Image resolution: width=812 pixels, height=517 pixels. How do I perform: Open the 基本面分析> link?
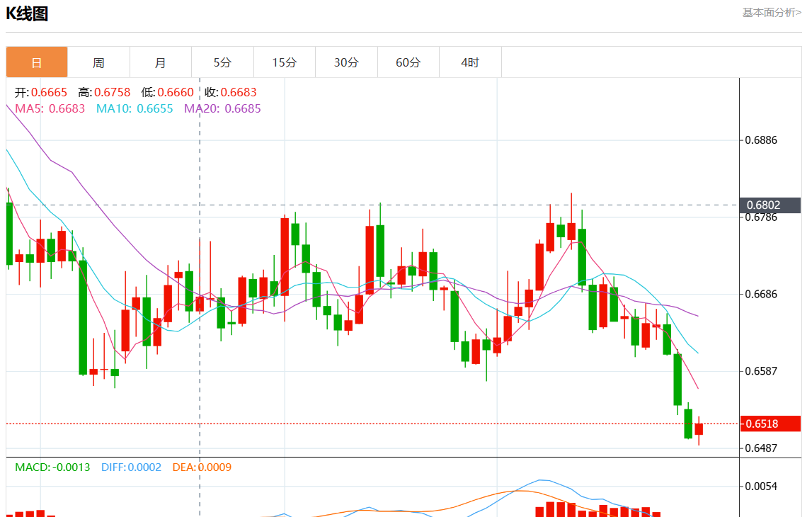[772, 13]
